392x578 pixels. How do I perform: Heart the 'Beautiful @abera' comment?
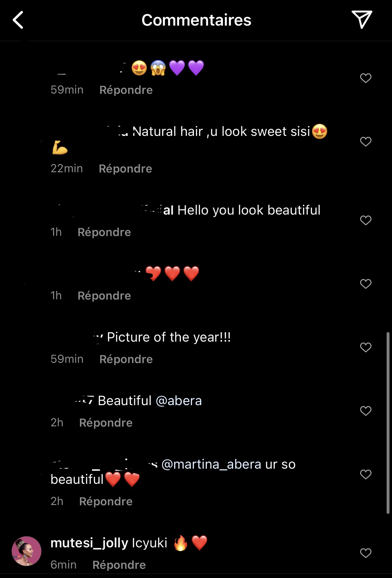(365, 411)
